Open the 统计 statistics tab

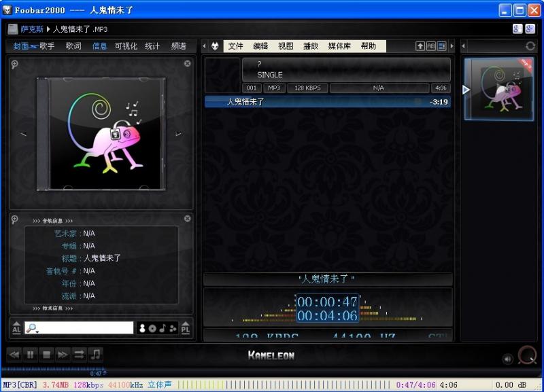point(152,46)
